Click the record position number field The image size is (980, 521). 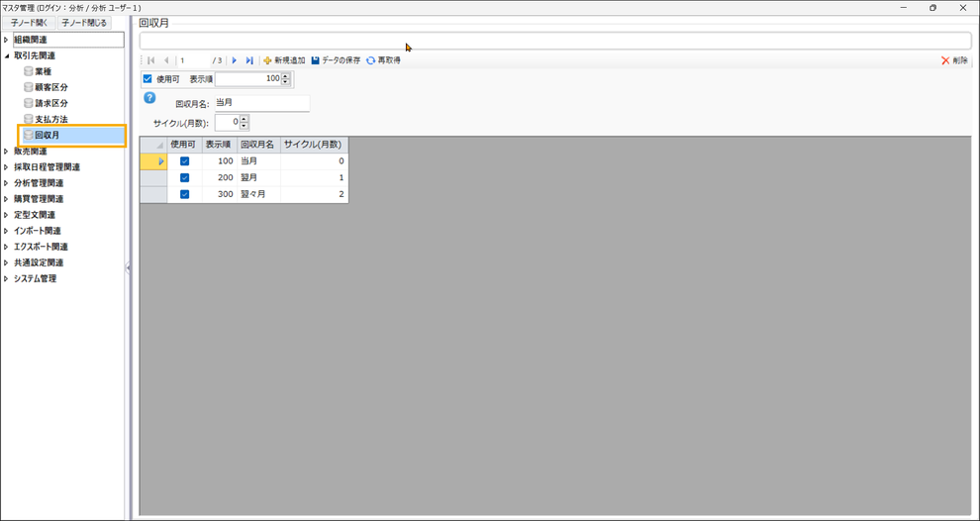pyautogui.click(x=194, y=60)
